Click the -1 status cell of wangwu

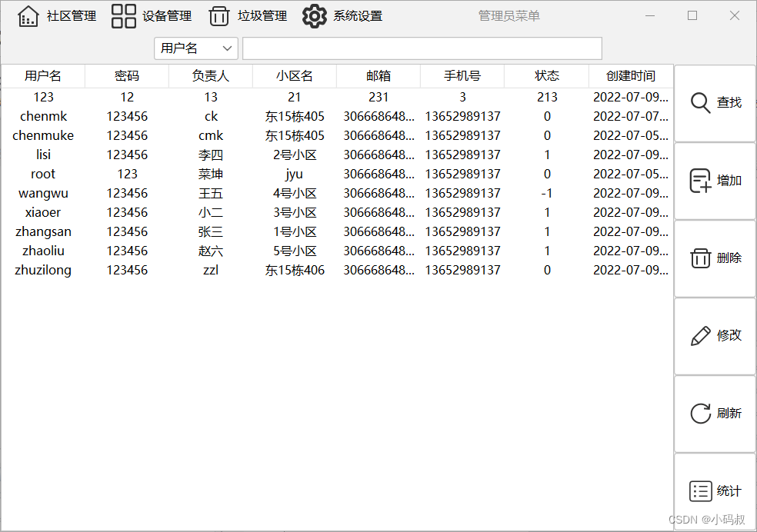(546, 194)
